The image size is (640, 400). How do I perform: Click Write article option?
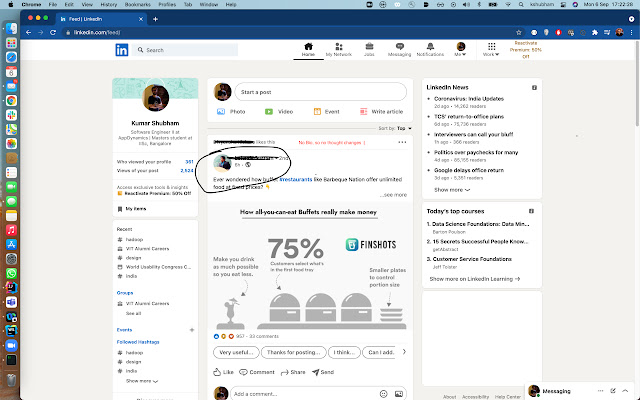click(381, 111)
